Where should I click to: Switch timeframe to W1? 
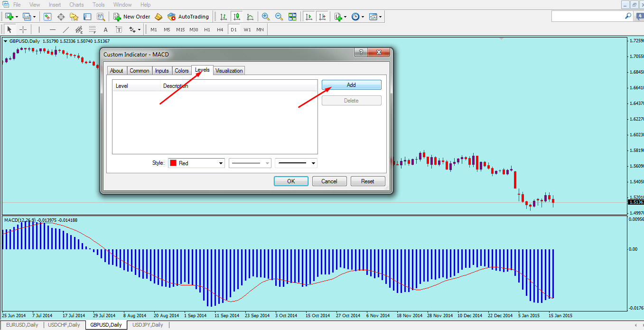[x=247, y=29]
